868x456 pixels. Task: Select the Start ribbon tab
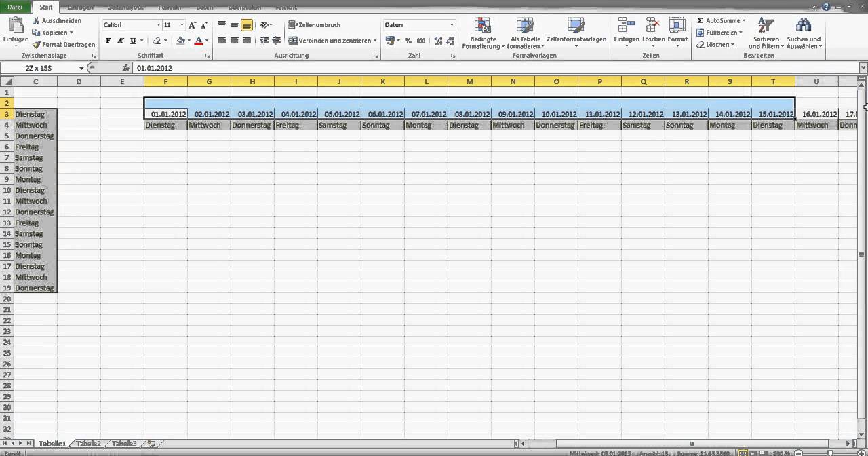point(46,7)
